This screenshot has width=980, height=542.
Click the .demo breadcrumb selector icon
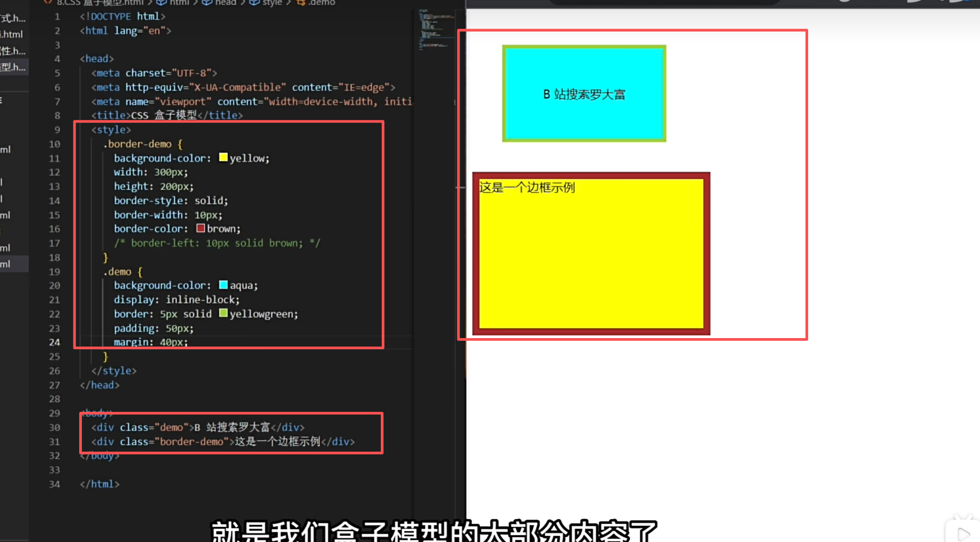[x=301, y=2]
